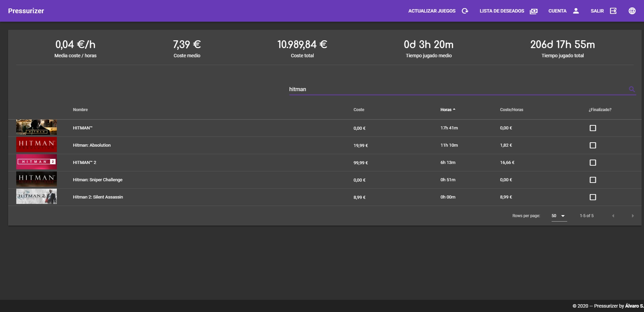Click Hitman 2: Silent Assassin thumbnail
This screenshot has width=644, height=312.
(x=37, y=196)
